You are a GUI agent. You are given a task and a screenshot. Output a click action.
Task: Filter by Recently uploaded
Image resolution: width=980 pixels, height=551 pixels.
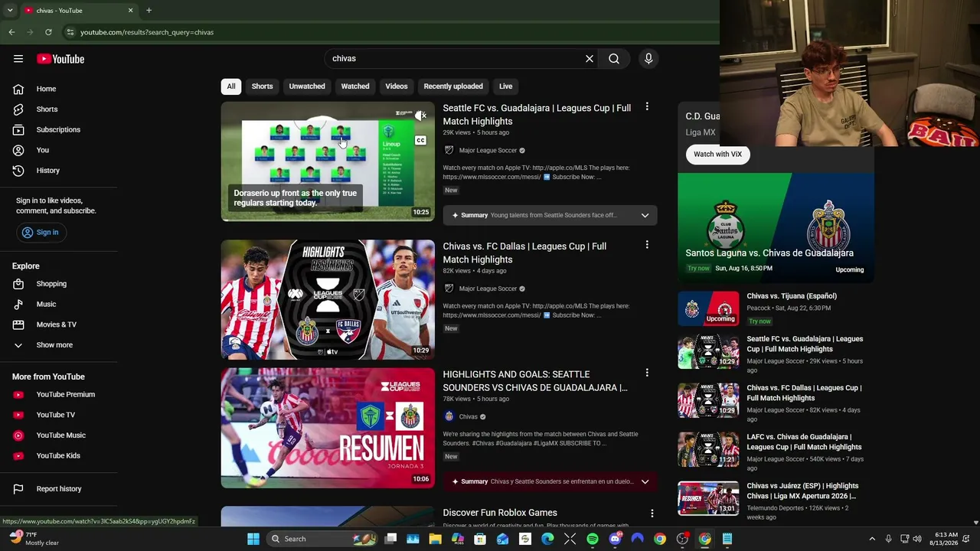click(453, 86)
